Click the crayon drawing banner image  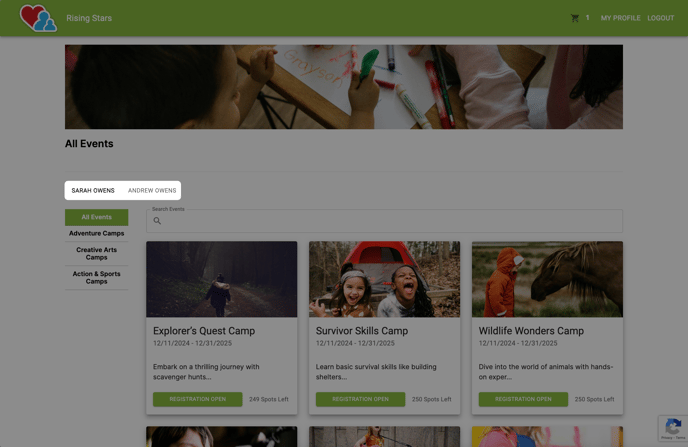pyautogui.click(x=344, y=87)
